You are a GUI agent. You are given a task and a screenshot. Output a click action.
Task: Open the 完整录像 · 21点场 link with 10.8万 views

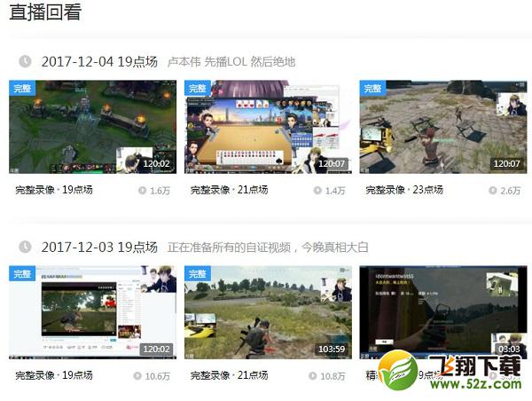pyautogui.click(x=230, y=375)
